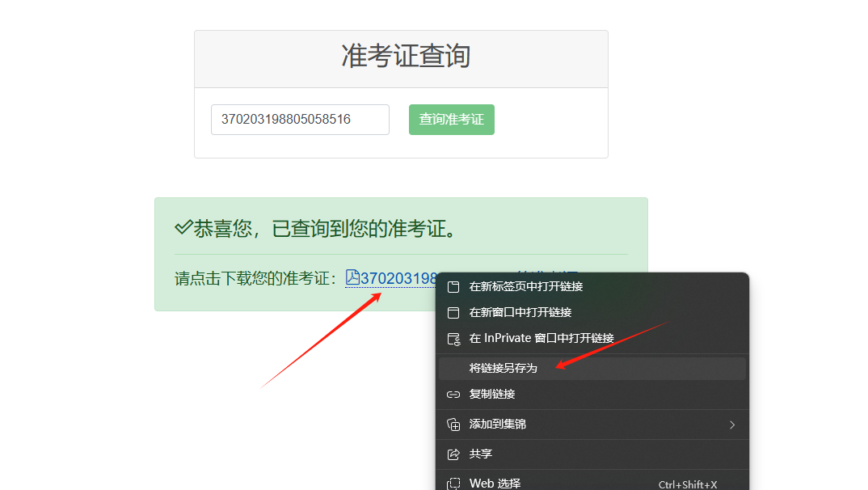This screenshot has height=490, width=868.
Task: Choose Web 选择 menu entry
Action: click(x=592, y=484)
